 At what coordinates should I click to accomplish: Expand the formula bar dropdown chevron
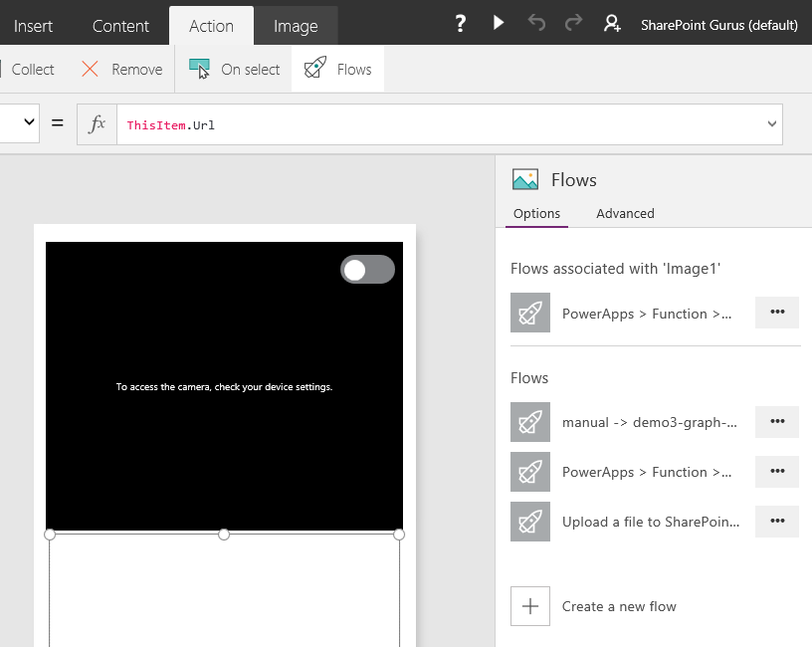pos(771,124)
